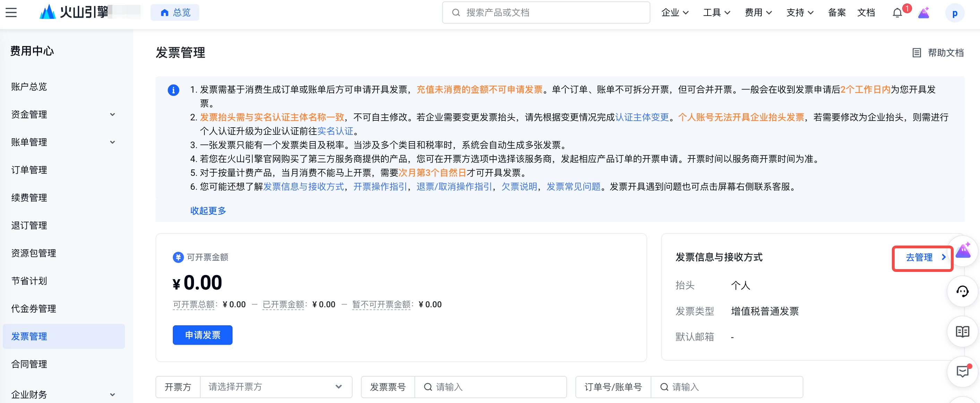
Task: Collapse notice with 收起更多
Action: [x=208, y=211]
